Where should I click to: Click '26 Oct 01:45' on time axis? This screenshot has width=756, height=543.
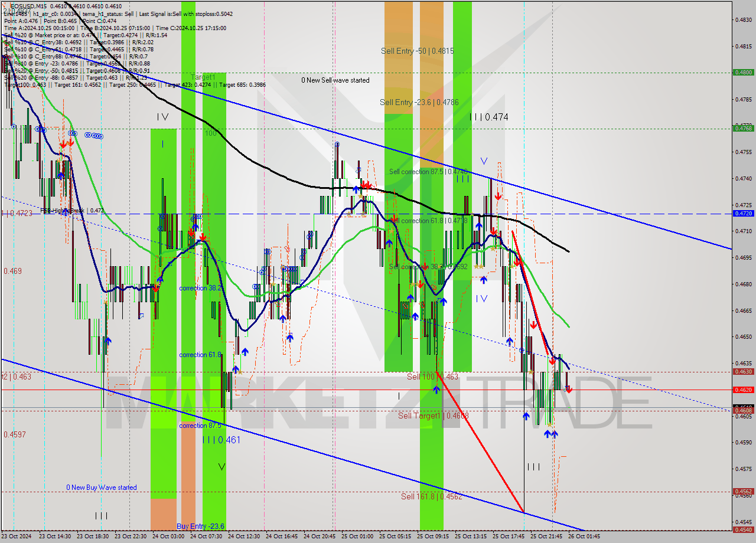point(584,537)
